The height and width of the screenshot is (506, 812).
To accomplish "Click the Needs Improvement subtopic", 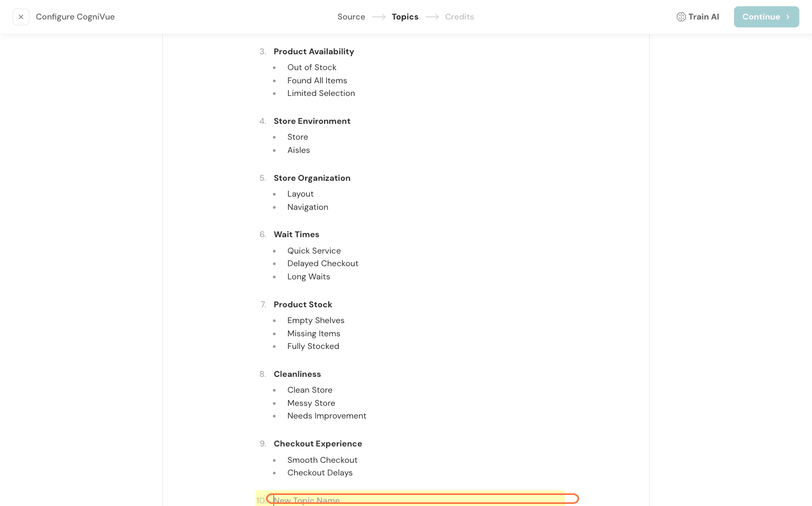I will [x=327, y=416].
